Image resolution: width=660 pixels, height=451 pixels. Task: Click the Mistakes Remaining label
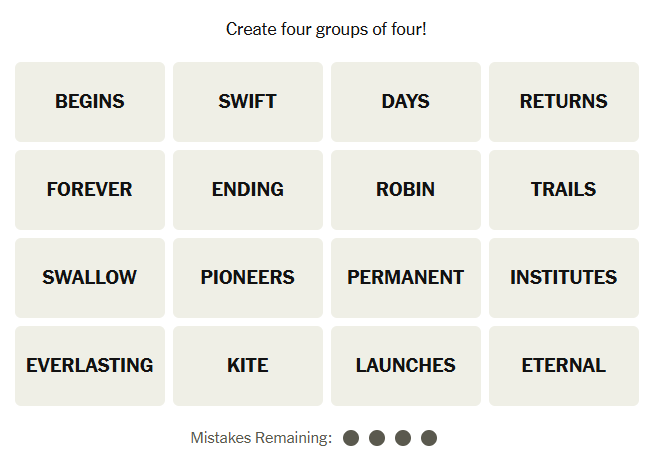click(x=261, y=438)
